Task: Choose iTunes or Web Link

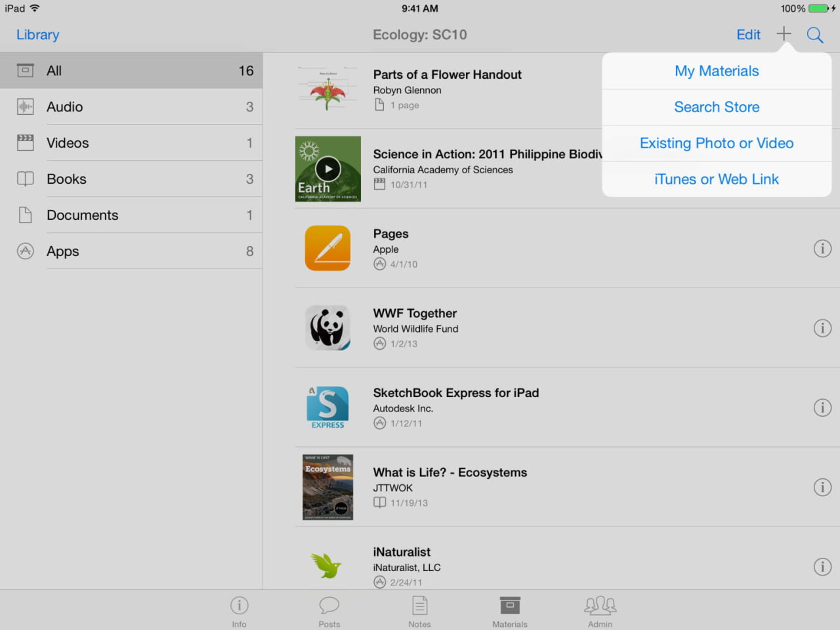Action: (x=717, y=179)
